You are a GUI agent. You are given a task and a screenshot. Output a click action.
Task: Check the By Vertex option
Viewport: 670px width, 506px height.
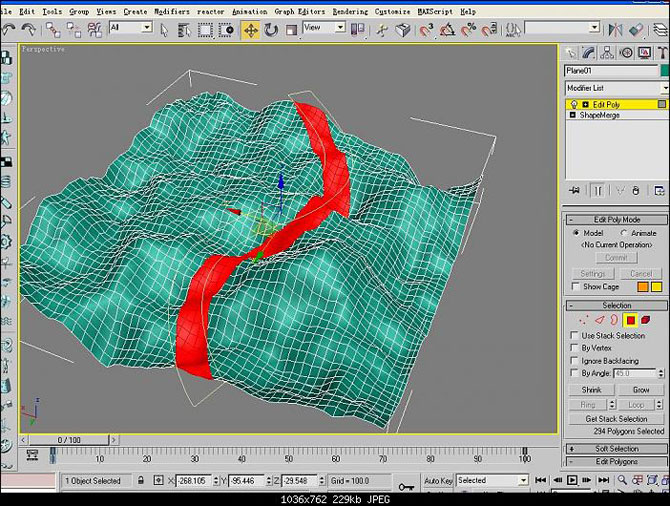[575, 348]
